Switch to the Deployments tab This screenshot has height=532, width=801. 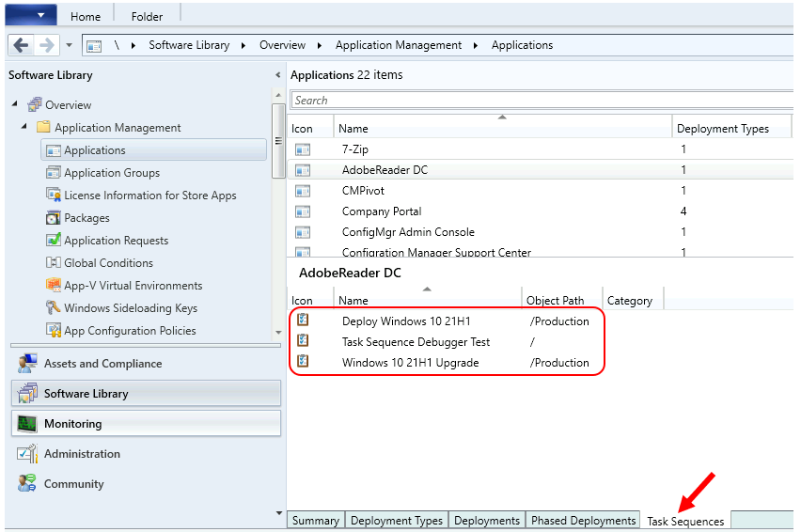tap(487, 521)
